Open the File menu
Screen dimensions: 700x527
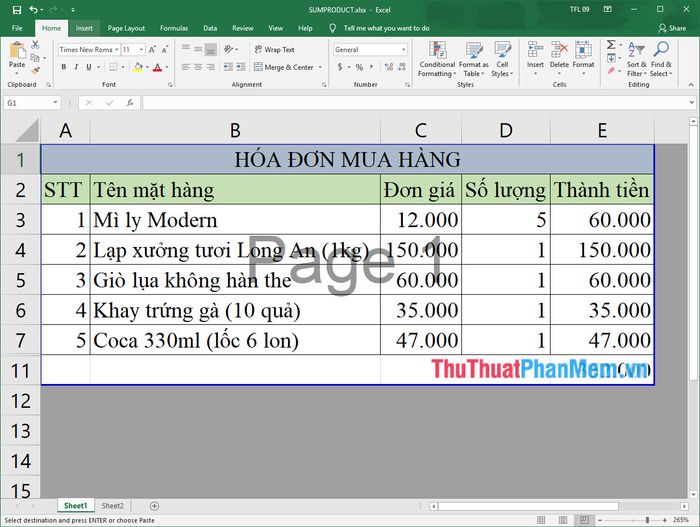point(17,28)
